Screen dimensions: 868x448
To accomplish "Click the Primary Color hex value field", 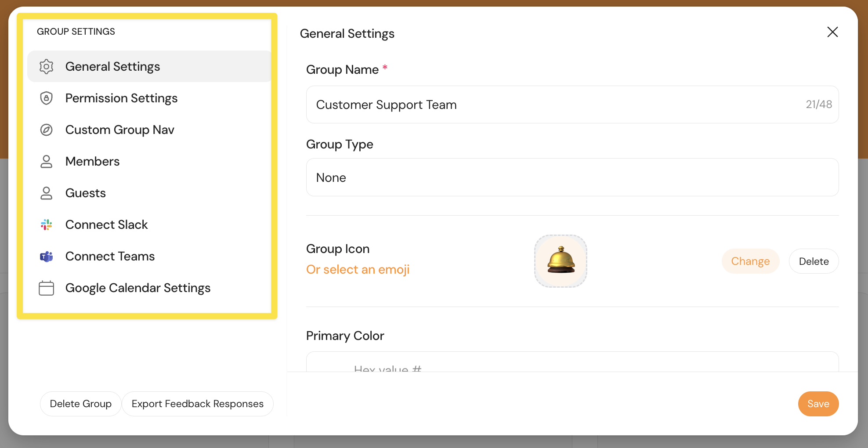I will pyautogui.click(x=572, y=362).
